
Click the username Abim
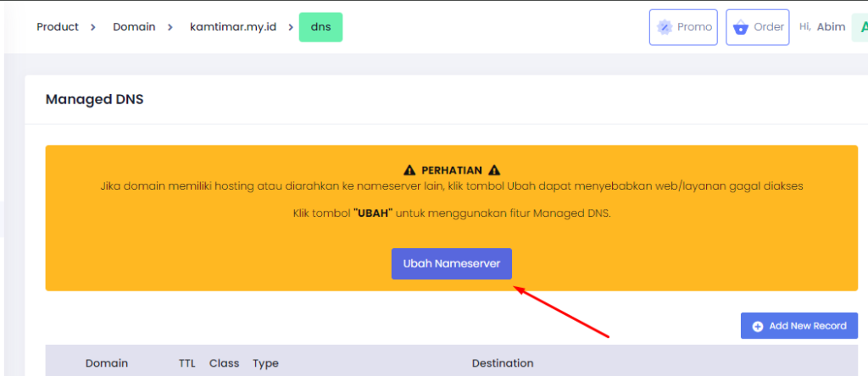831,27
